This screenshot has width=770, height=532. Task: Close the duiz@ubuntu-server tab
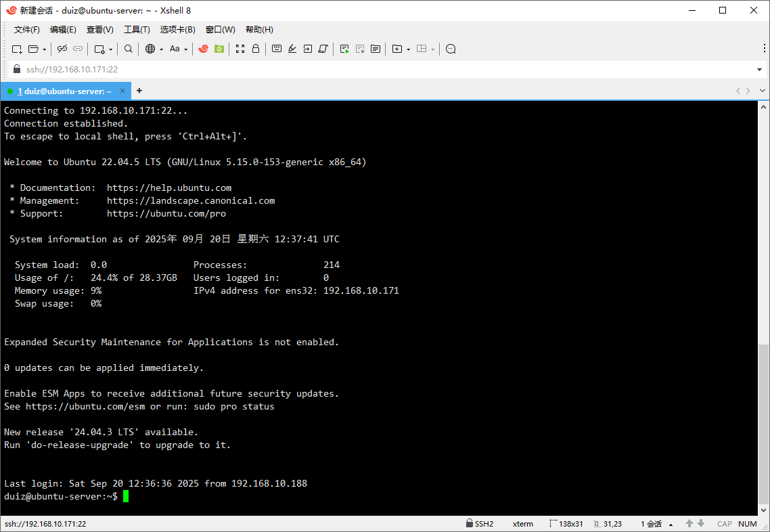coord(122,91)
